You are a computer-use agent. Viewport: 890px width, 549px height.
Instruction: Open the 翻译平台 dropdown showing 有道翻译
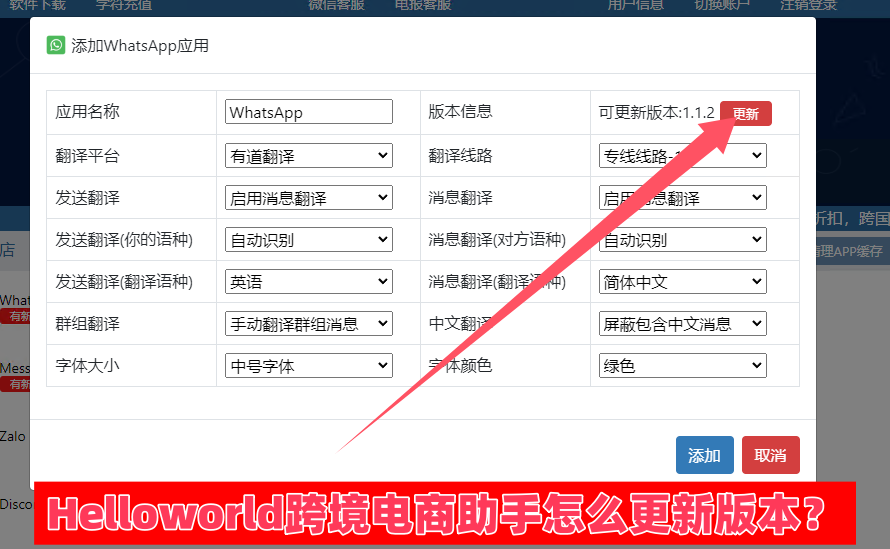coord(309,156)
